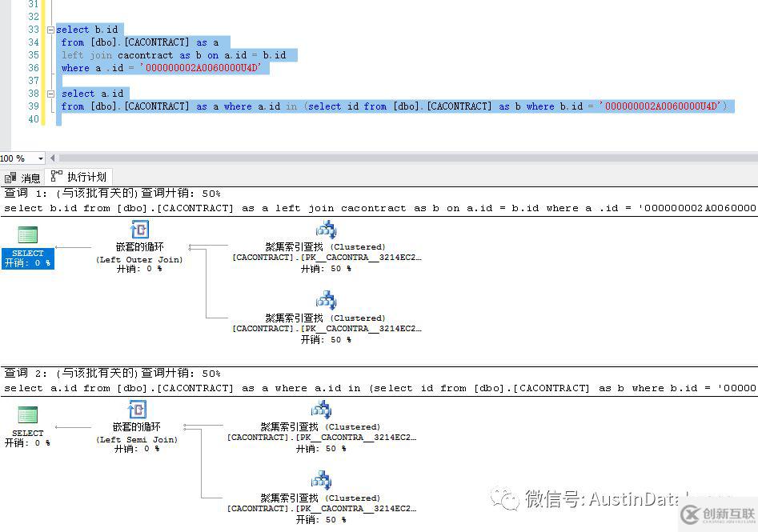758x532 pixels.
Task: Open the upper Clustered Index Seek operator in query 2
Action: [321, 409]
